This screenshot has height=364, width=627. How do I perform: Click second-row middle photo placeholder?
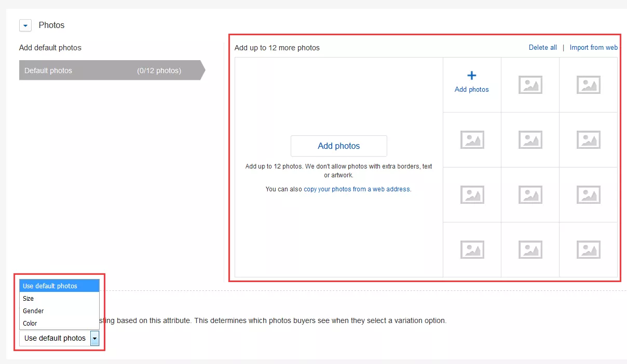coord(530,139)
